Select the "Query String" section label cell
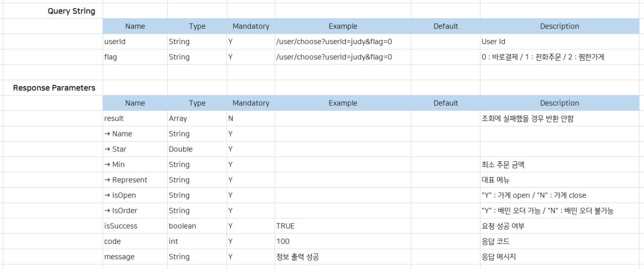The image size is (644, 269). (x=71, y=11)
